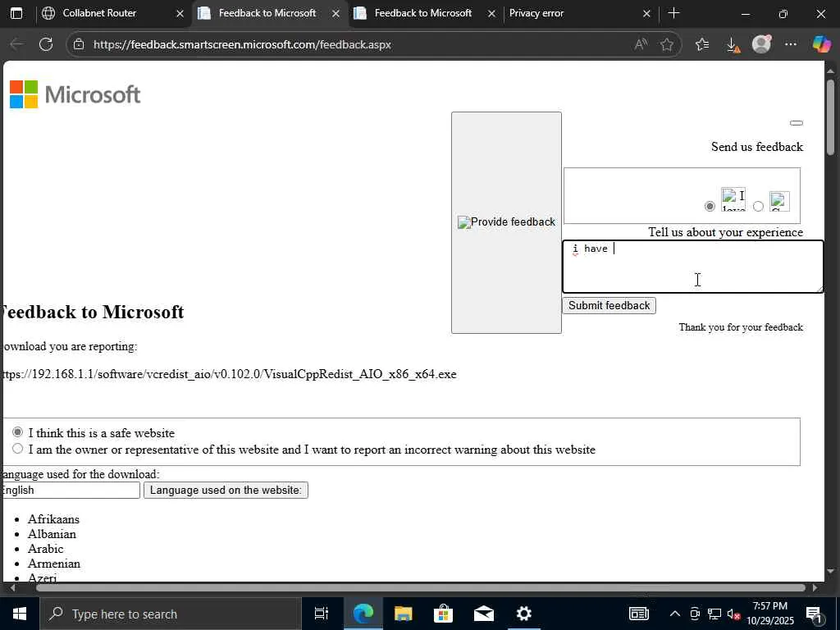Refresh the current page
Viewport: 840px width, 630px height.
click(x=46, y=44)
